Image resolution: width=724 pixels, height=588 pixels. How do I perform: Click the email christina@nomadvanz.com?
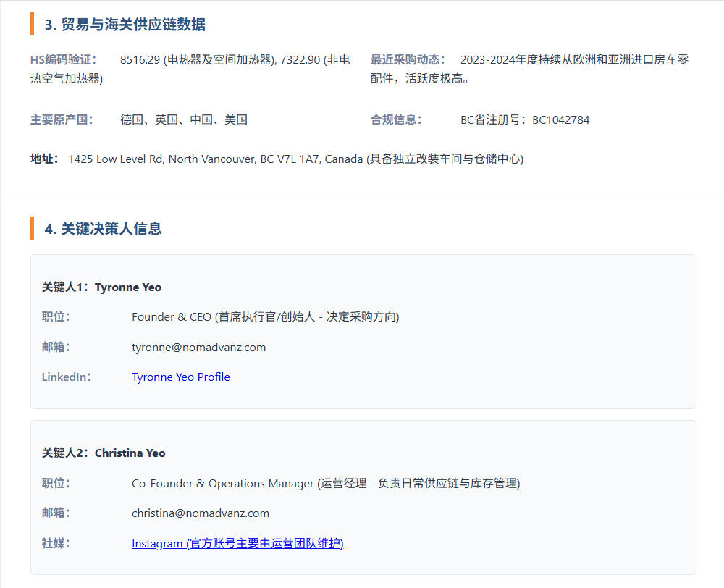[x=200, y=513]
